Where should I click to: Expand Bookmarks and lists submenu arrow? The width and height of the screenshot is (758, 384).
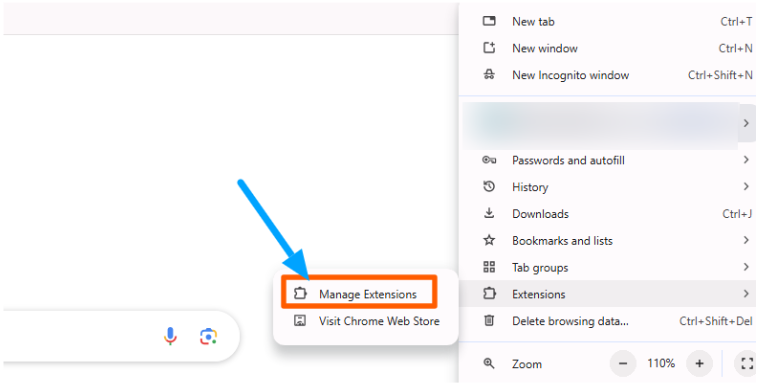click(746, 240)
